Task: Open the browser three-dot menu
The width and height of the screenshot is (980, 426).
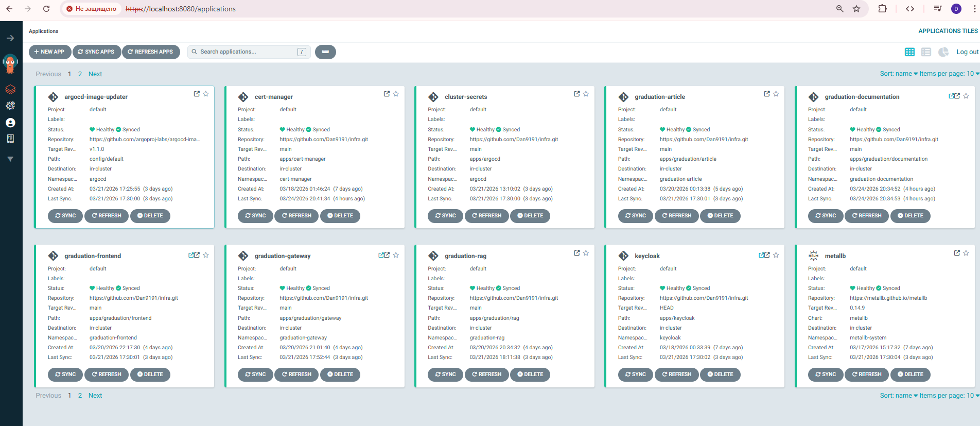Action: [974, 9]
